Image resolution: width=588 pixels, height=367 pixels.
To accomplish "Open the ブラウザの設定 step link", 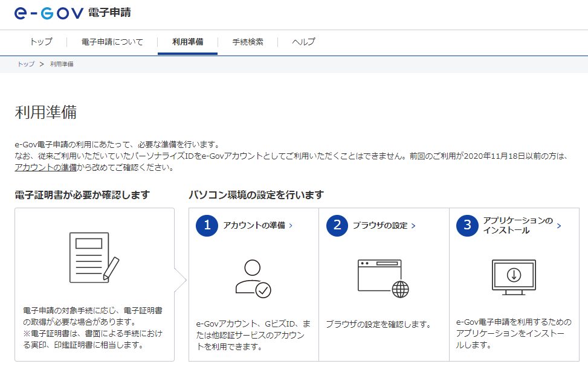I will click(380, 225).
